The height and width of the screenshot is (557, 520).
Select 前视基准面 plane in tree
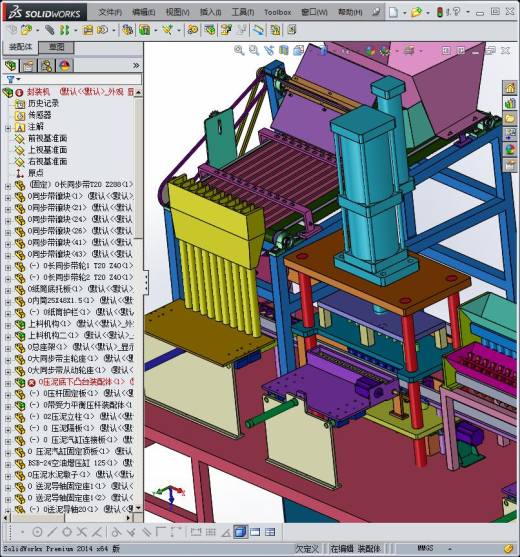coord(48,138)
